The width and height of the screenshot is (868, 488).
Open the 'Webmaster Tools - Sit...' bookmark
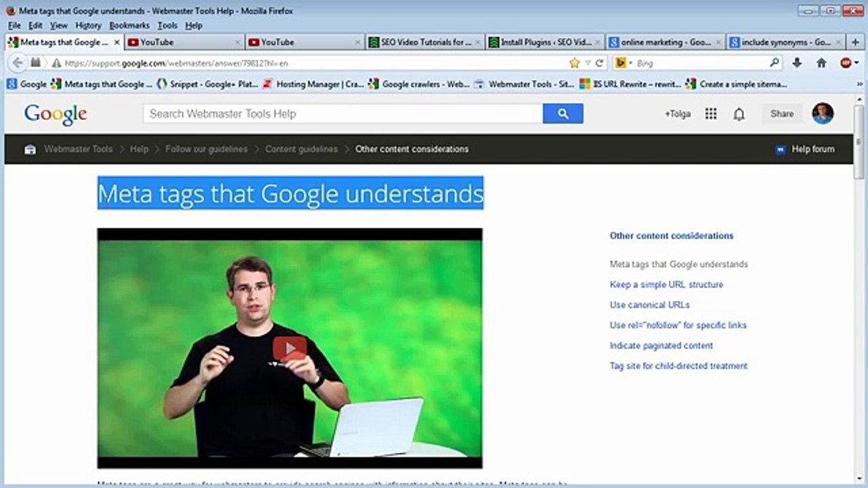pyautogui.click(x=524, y=84)
